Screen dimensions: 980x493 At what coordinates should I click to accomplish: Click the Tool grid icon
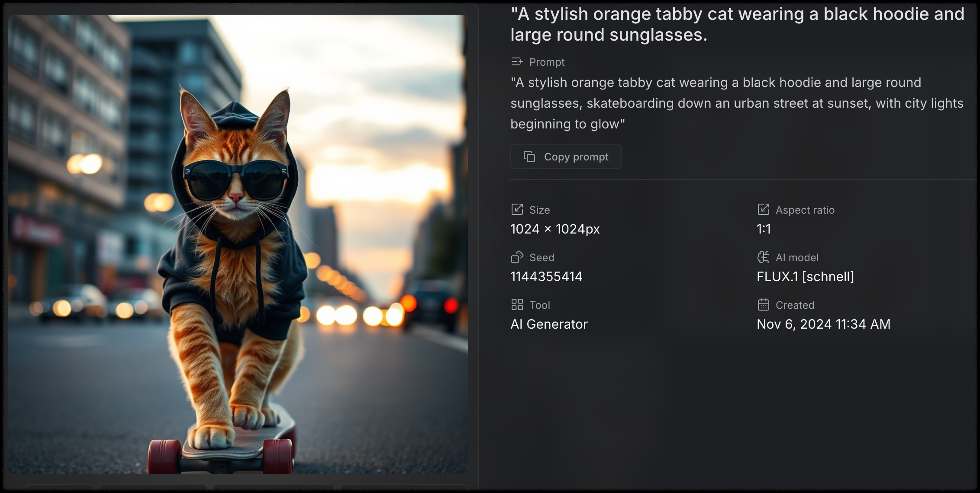click(517, 305)
